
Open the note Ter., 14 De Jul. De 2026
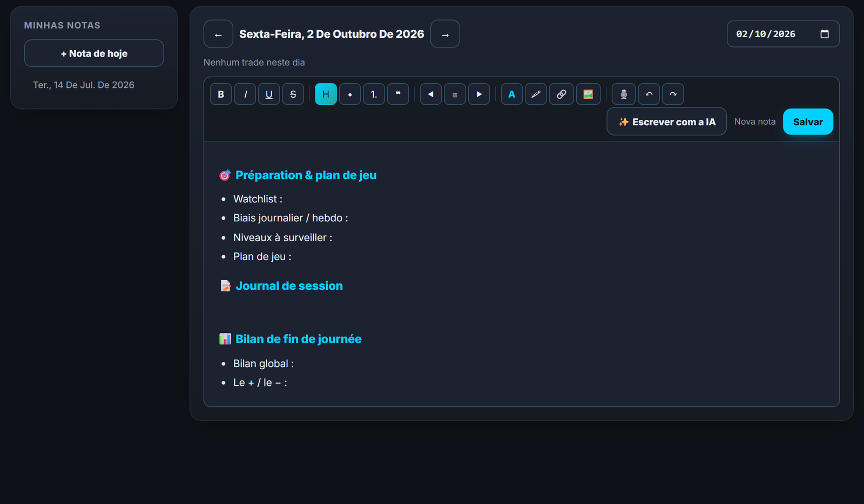[x=84, y=85]
